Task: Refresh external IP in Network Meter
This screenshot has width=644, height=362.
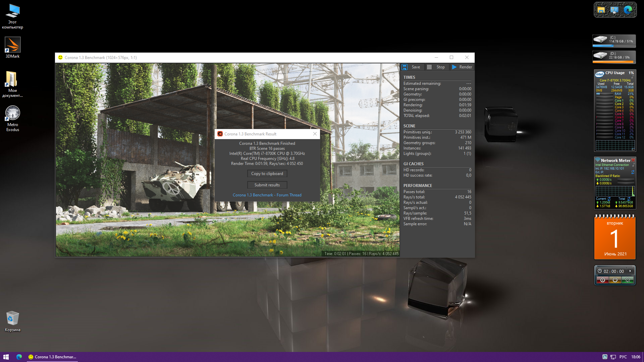Action: [633, 172]
